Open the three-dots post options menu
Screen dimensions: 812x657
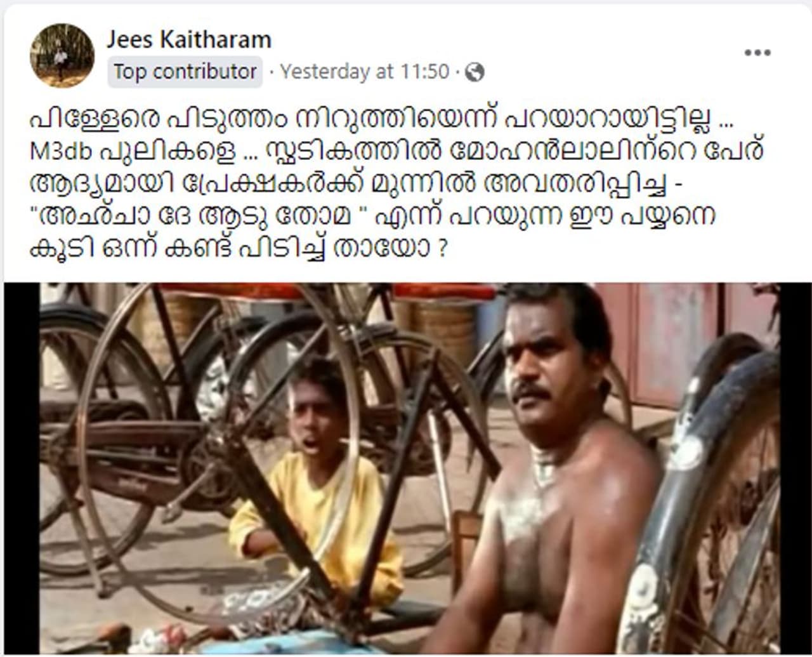757,53
